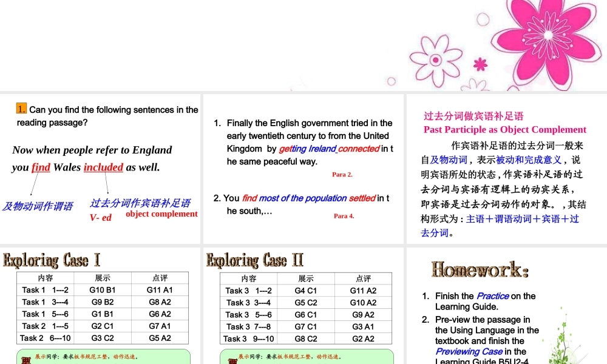Click the "Task 1 1---2" cell

pyautogui.click(x=46, y=290)
